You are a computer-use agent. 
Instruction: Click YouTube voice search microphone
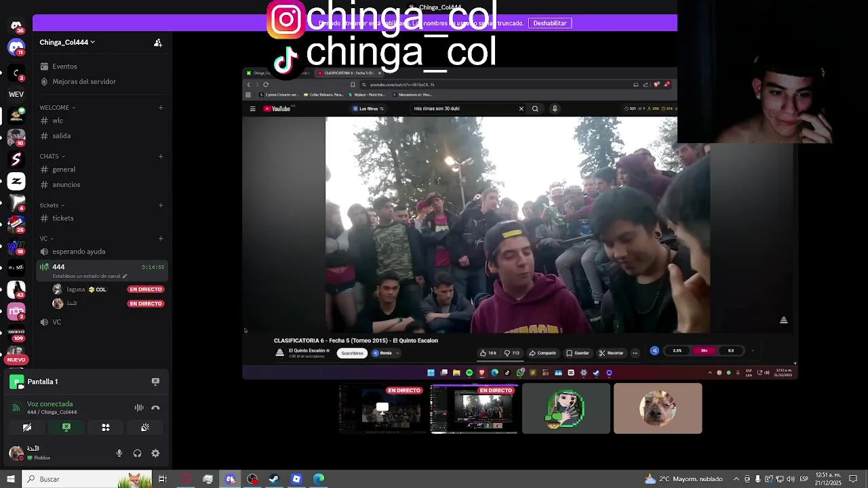pyautogui.click(x=555, y=108)
